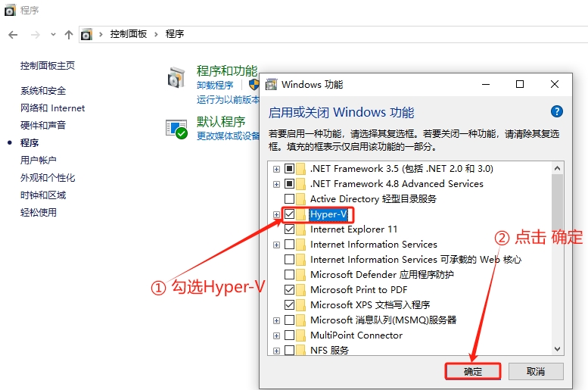Expand MultiPoint Connector tree node
The image size is (588, 390).
click(x=276, y=335)
